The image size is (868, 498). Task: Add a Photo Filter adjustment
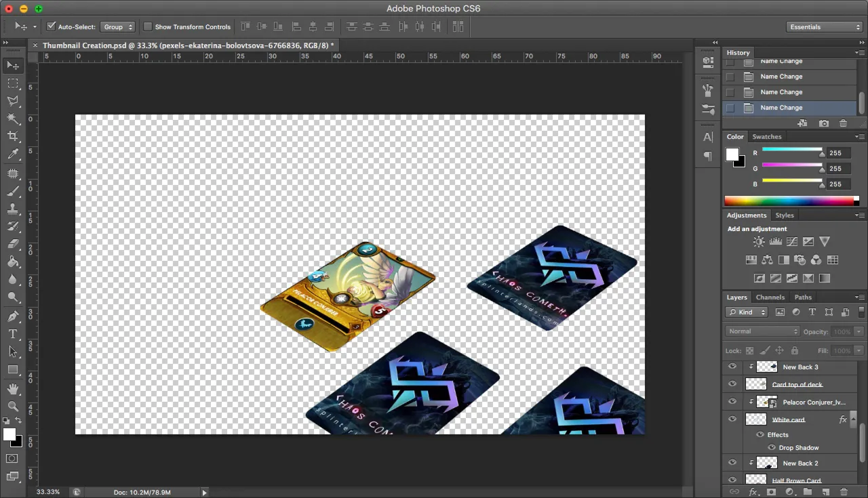[800, 260]
